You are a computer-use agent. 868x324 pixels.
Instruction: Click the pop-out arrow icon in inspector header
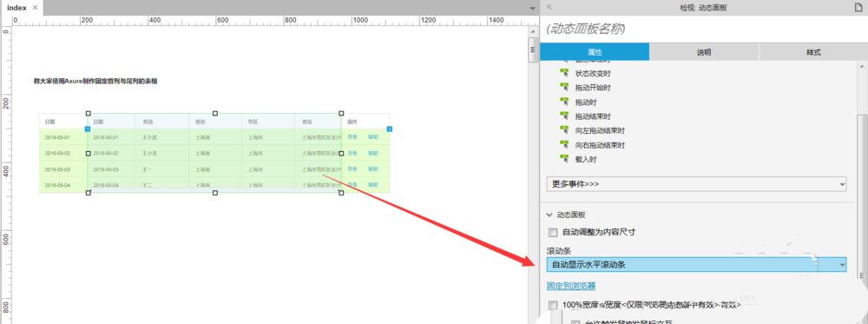click(x=549, y=7)
